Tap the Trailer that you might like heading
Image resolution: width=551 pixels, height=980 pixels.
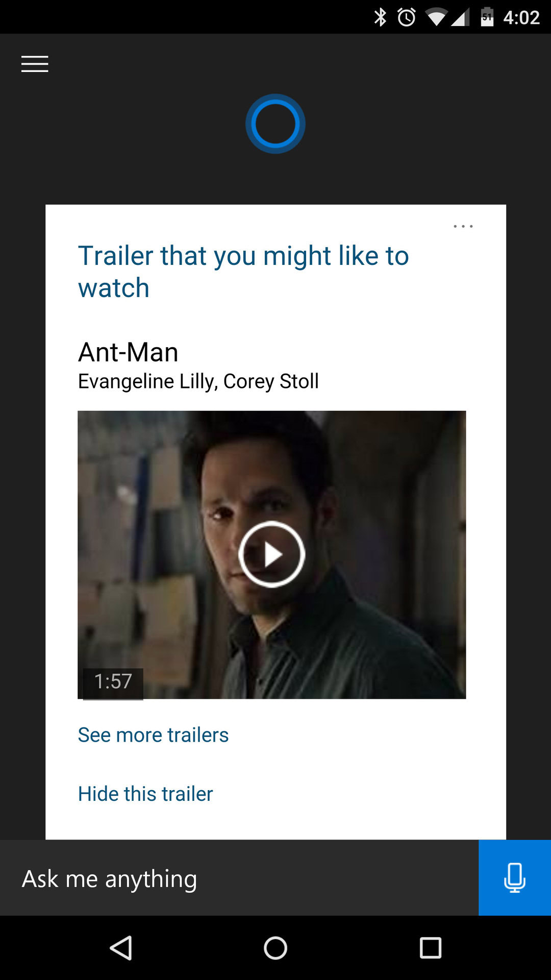point(243,272)
